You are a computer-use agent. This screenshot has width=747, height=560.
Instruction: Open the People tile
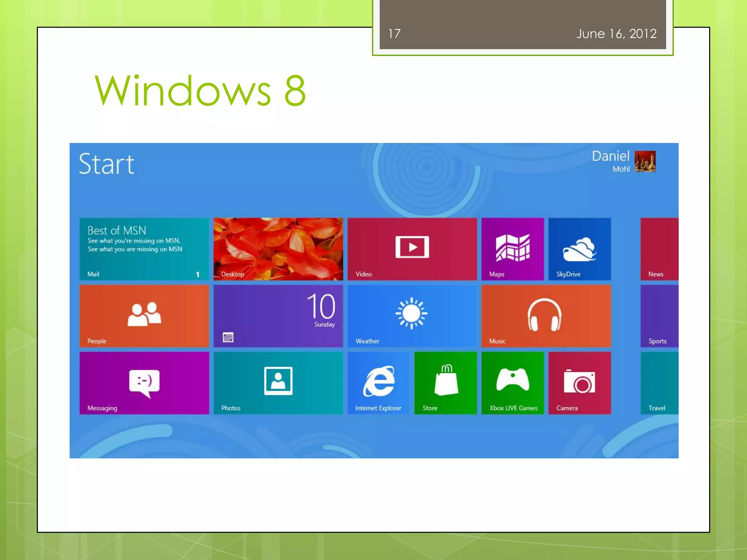(x=144, y=316)
